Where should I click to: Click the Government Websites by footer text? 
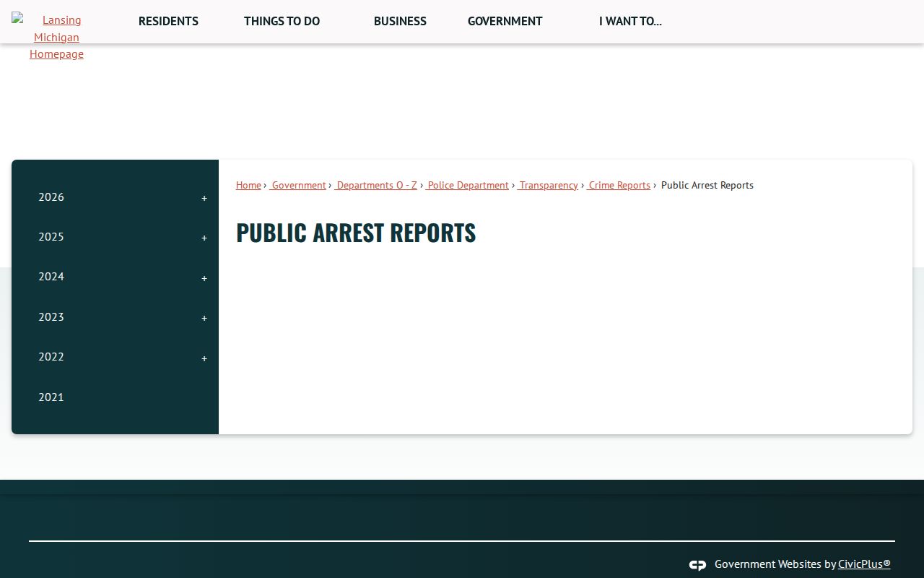[775, 564]
